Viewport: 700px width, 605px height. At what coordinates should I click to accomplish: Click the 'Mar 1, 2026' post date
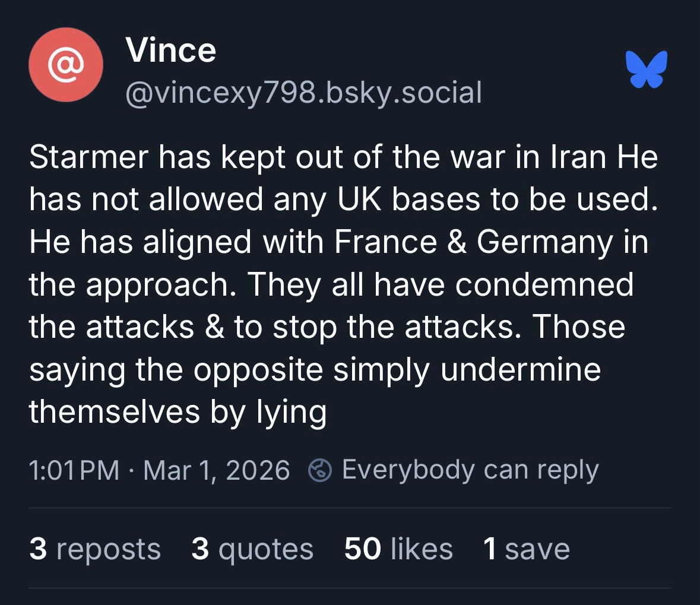click(x=217, y=470)
